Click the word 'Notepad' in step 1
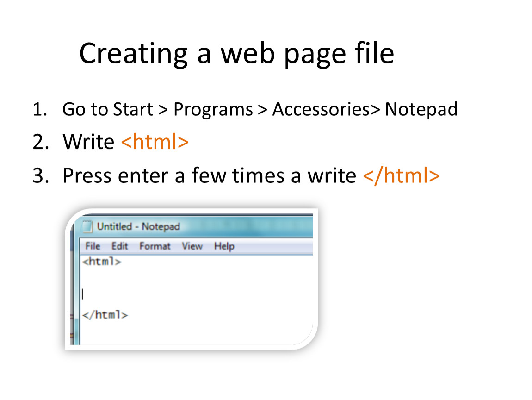Image resolution: width=532 pixels, height=400 pixels. click(421, 109)
